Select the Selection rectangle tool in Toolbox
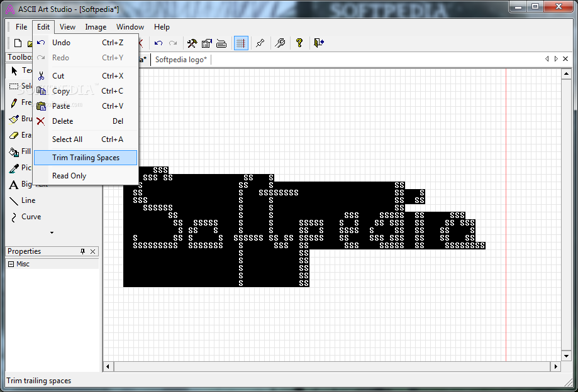Image resolution: width=578 pixels, height=392 pixels. pyautogui.click(x=20, y=86)
